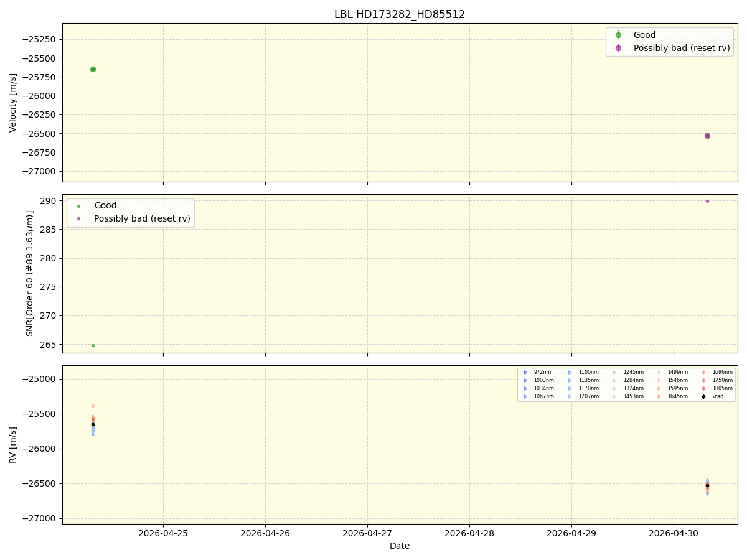Click the 1499nm legend entry

pyautogui.click(x=672, y=372)
